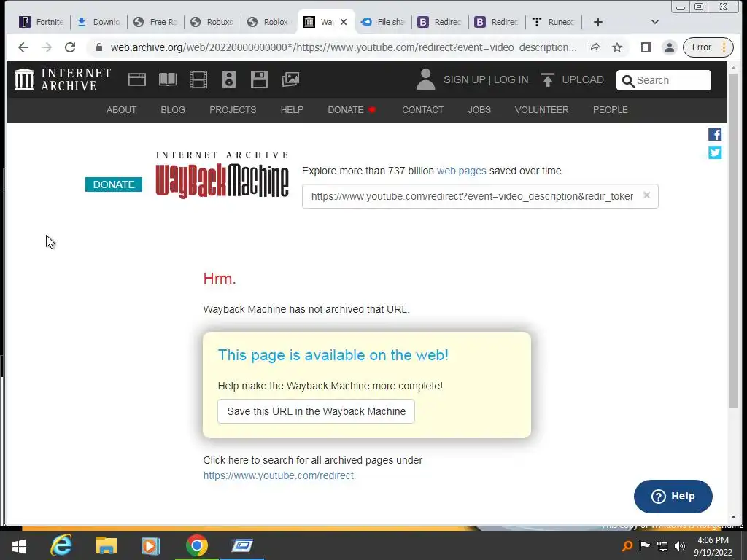Image resolution: width=747 pixels, height=560 pixels.
Task: Open the HELP menu item
Action: (x=292, y=110)
